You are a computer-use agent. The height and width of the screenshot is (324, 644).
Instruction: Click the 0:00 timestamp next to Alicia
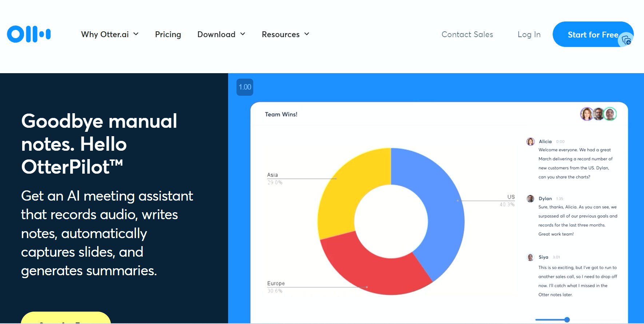point(560,142)
